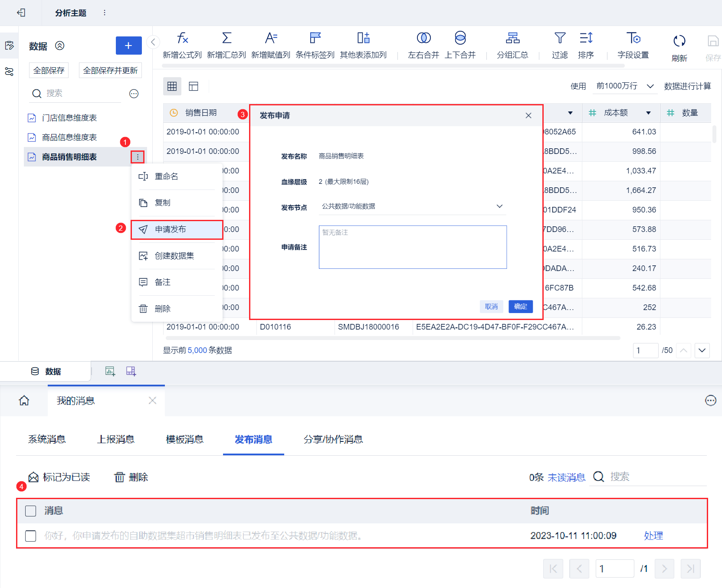The height and width of the screenshot is (588, 722).
Task: Click the 新增赋值列 icon
Action: (x=271, y=38)
